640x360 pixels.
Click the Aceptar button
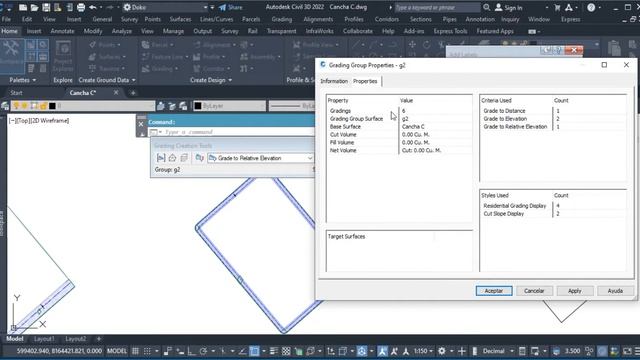[494, 291]
